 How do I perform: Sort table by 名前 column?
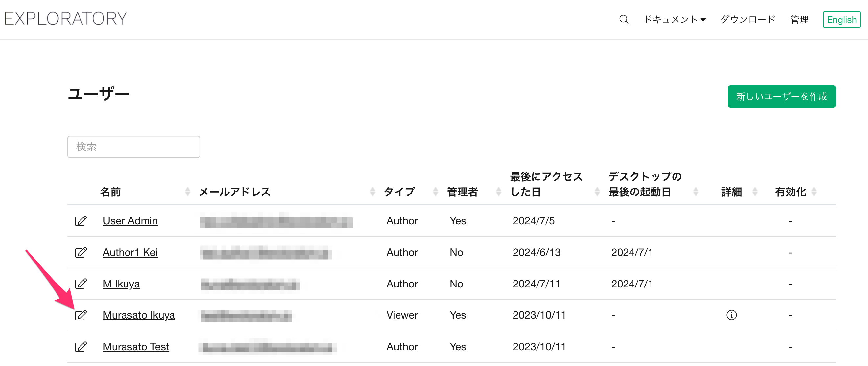[x=188, y=192]
